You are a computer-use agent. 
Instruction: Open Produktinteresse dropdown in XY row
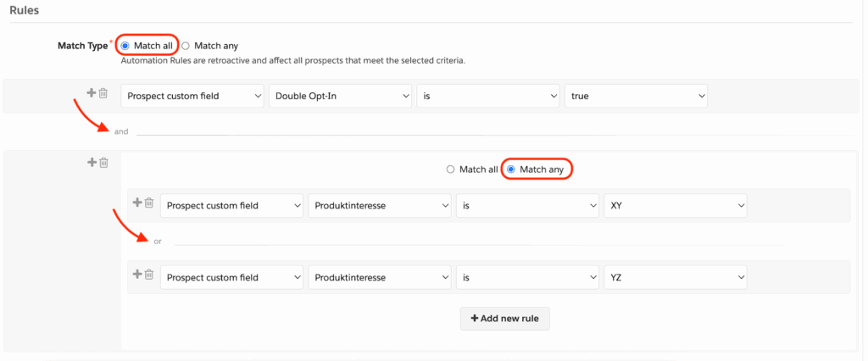click(x=380, y=206)
